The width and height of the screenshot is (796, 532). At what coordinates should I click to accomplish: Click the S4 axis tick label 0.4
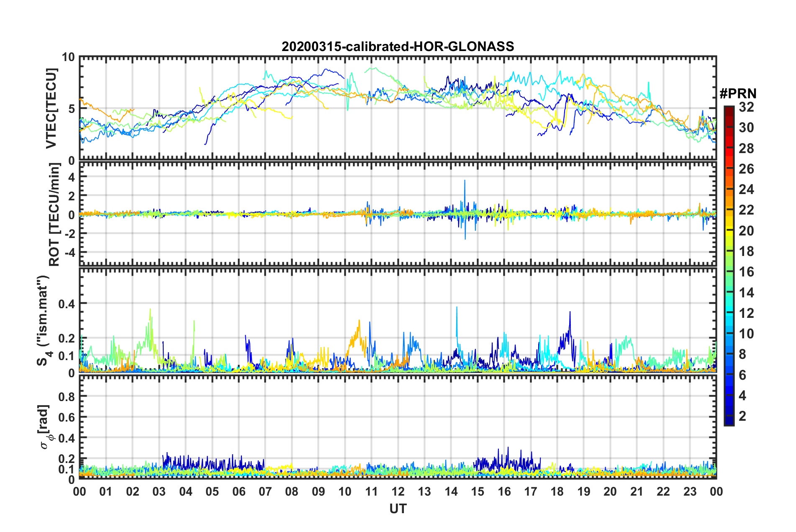click(67, 304)
